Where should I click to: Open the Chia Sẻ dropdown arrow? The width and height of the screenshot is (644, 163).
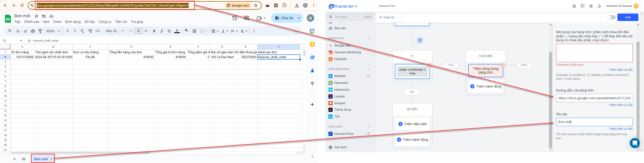(299, 18)
